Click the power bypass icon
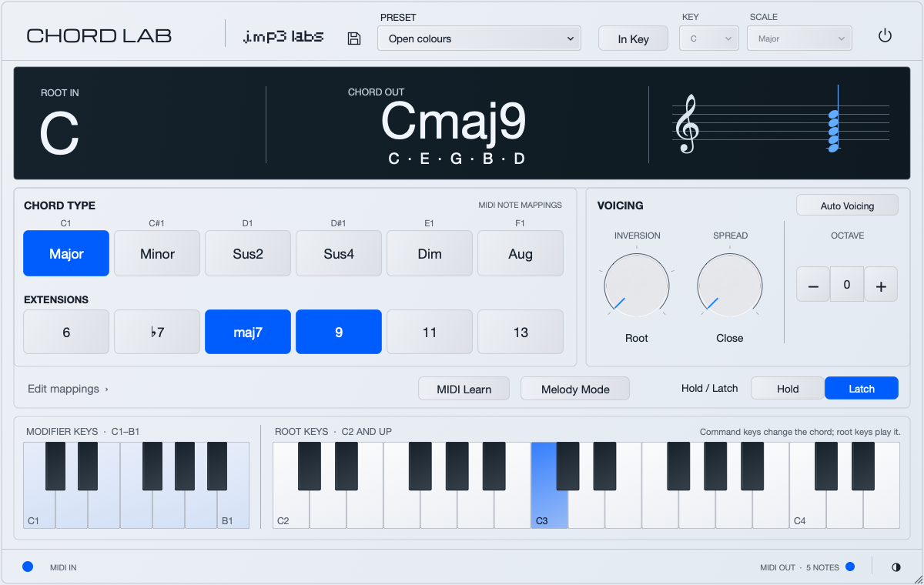Viewport: 924px width, 585px height. coord(885,35)
